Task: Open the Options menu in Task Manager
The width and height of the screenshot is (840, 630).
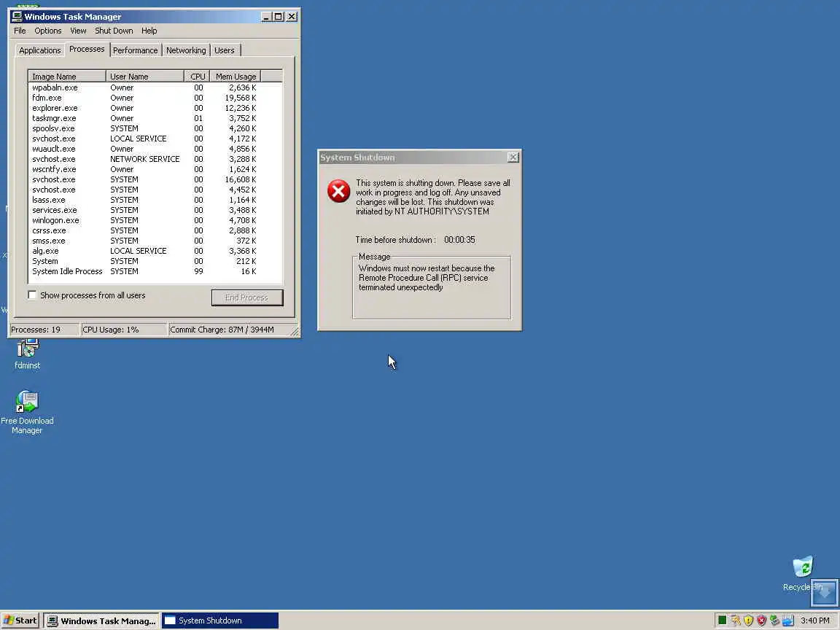Action: pos(47,31)
